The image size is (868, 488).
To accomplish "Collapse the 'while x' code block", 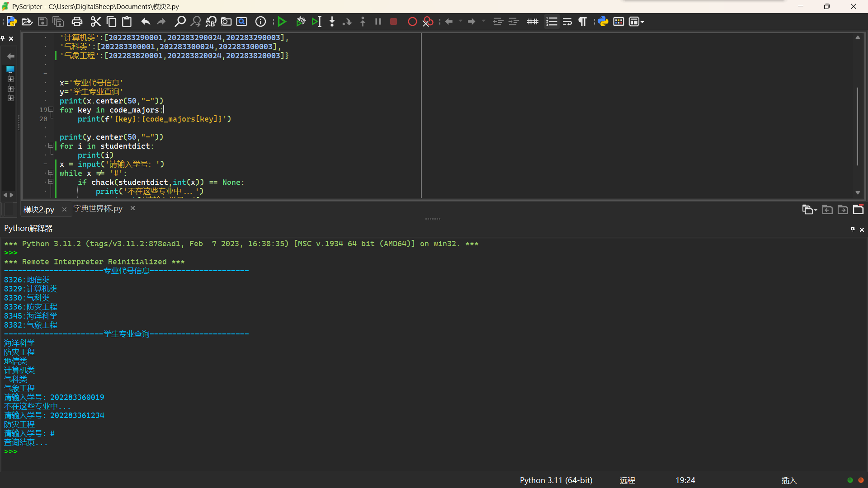I will click(51, 173).
